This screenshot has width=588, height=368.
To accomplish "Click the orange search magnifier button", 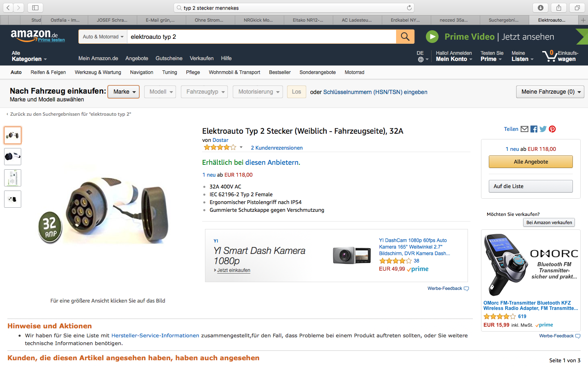I will coord(405,37).
